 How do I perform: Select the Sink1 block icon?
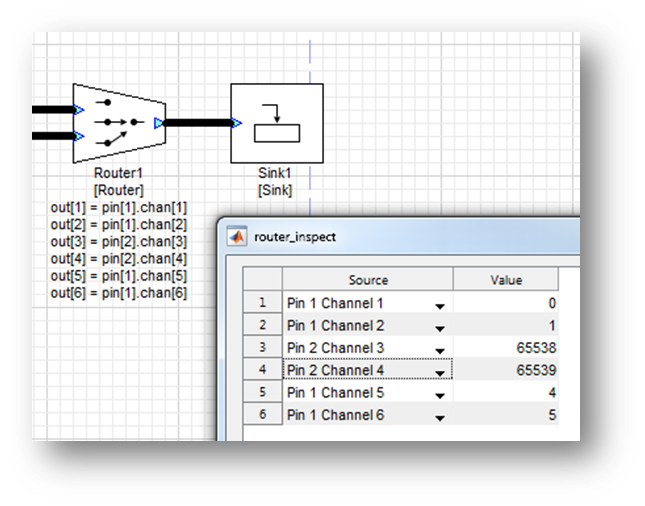coord(277,123)
